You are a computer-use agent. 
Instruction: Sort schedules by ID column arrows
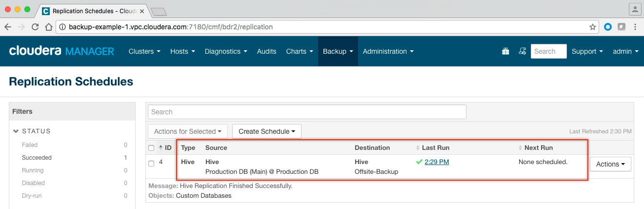click(x=161, y=148)
